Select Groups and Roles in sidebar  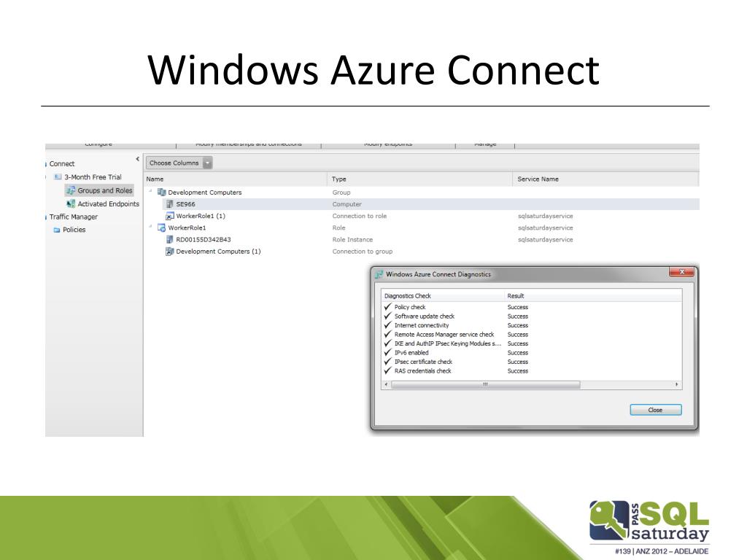tap(105, 190)
